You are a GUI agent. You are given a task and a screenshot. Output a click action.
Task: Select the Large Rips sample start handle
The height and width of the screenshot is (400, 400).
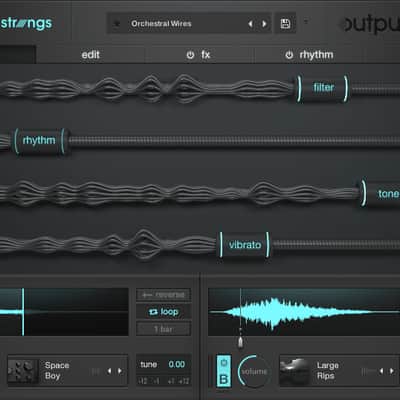(x=240, y=342)
